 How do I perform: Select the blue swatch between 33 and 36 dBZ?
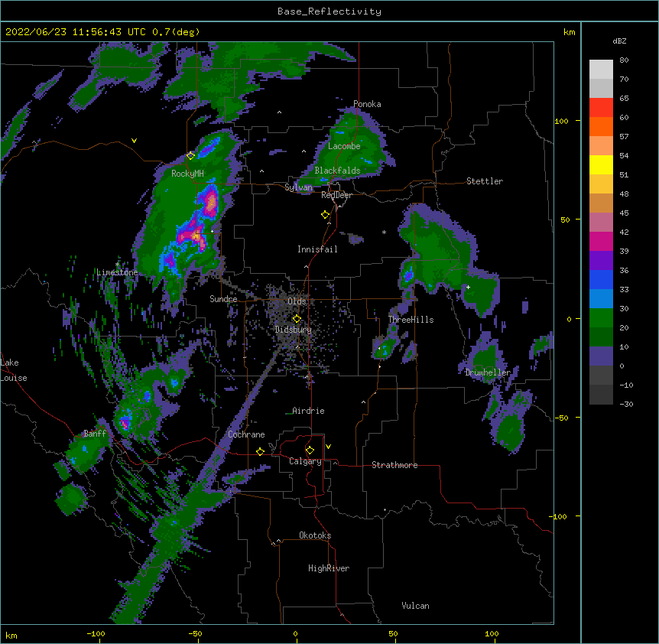pos(601,280)
